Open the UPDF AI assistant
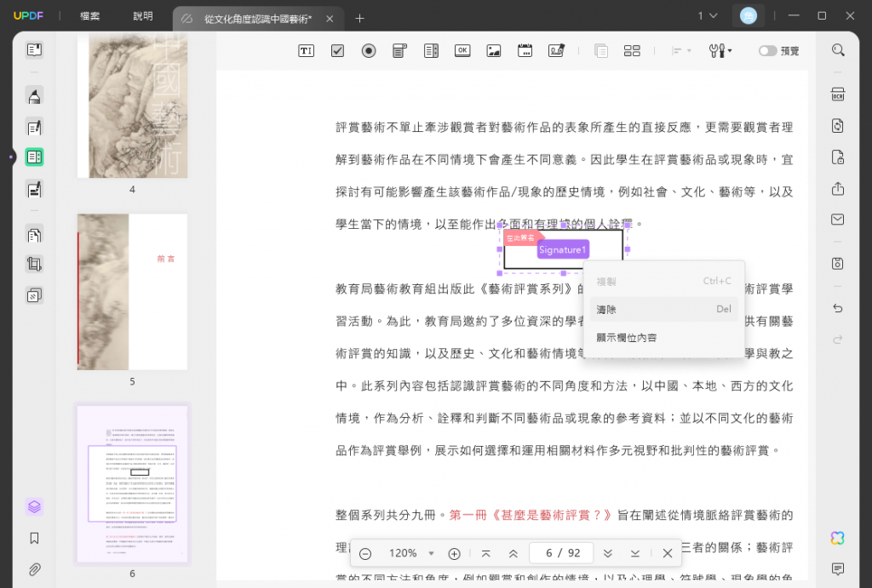The image size is (872, 588). pos(838,538)
